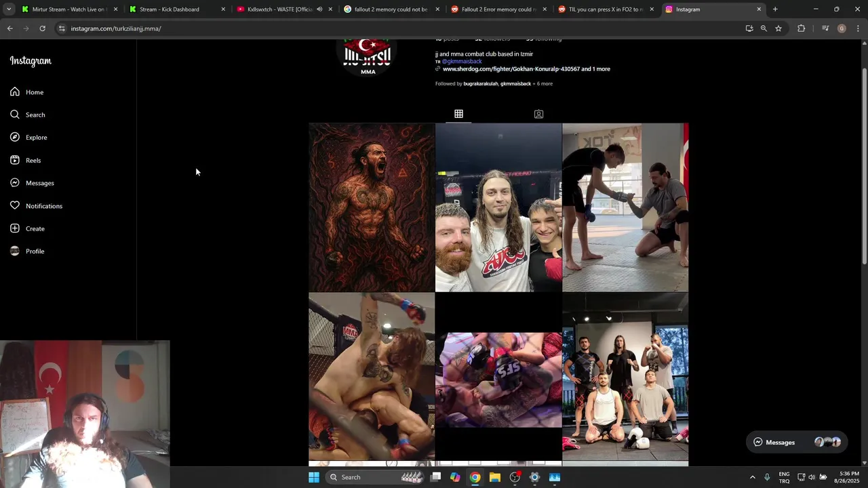Open Task View on the taskbar
Screen dimensions: 868x488
click(436, 477)
